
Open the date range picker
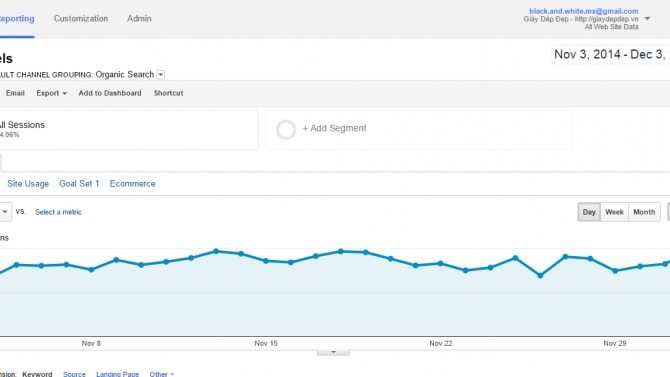pyautogui.click(x=611, y=55)
